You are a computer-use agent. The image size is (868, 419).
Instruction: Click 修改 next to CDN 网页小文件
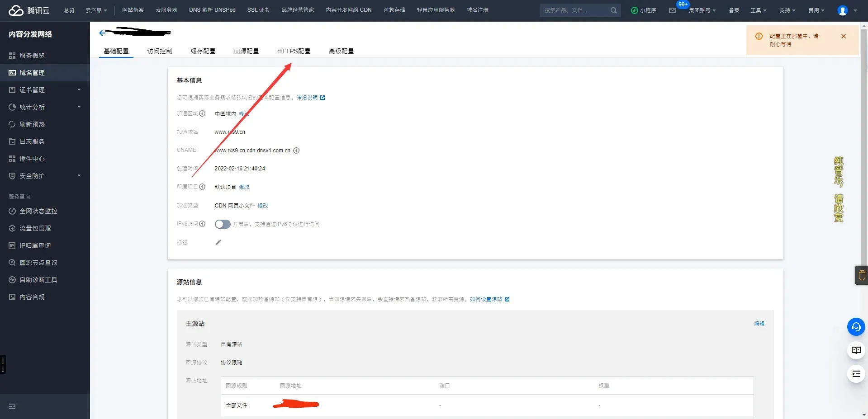click(x=263, y=206)
